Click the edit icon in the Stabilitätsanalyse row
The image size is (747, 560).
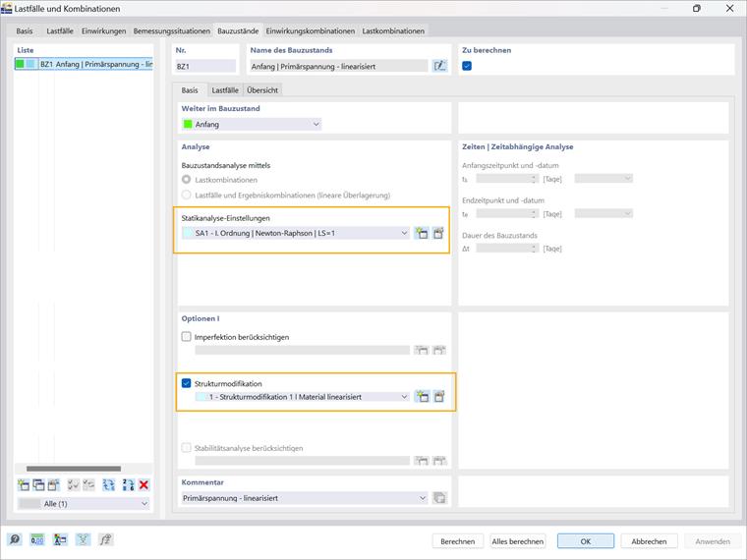[438, 460]
